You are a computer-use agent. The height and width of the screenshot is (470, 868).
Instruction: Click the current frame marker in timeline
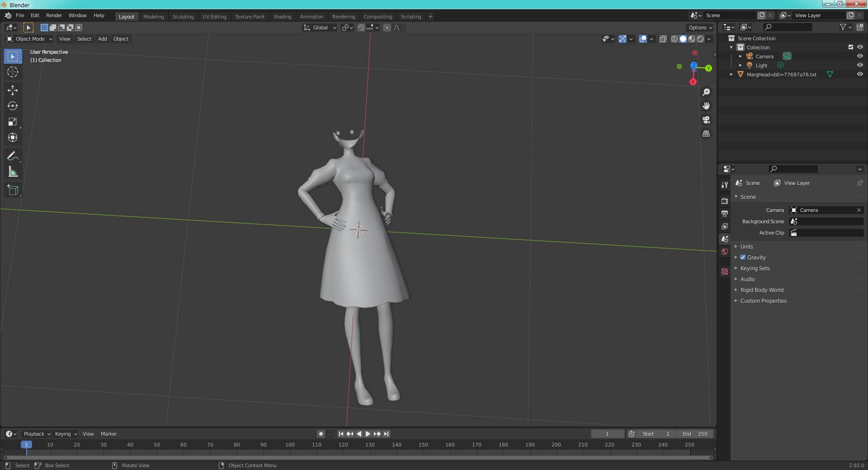click(26, 445)
